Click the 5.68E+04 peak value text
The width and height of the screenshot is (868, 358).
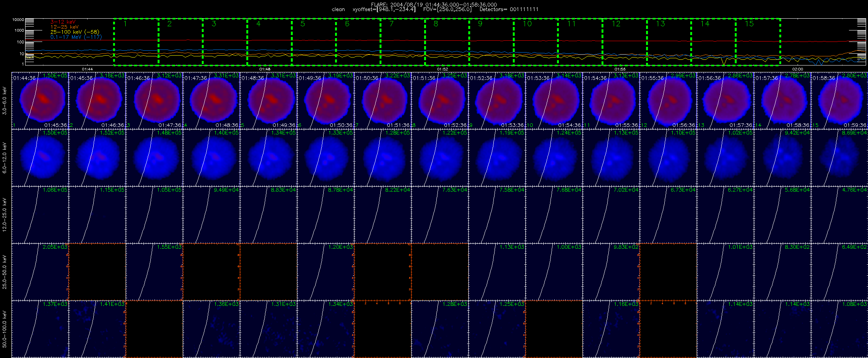(798, 190)
